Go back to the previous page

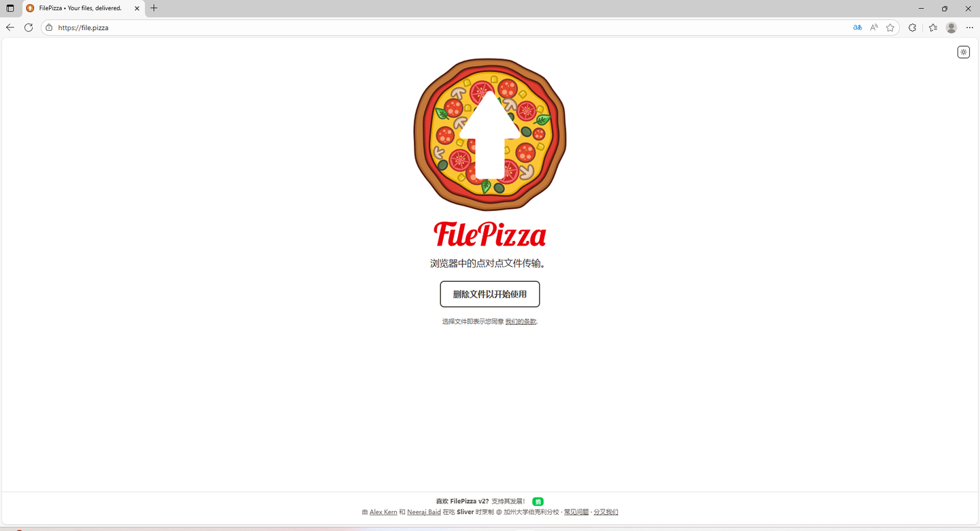pyautogui.click(x=10, y=27)
